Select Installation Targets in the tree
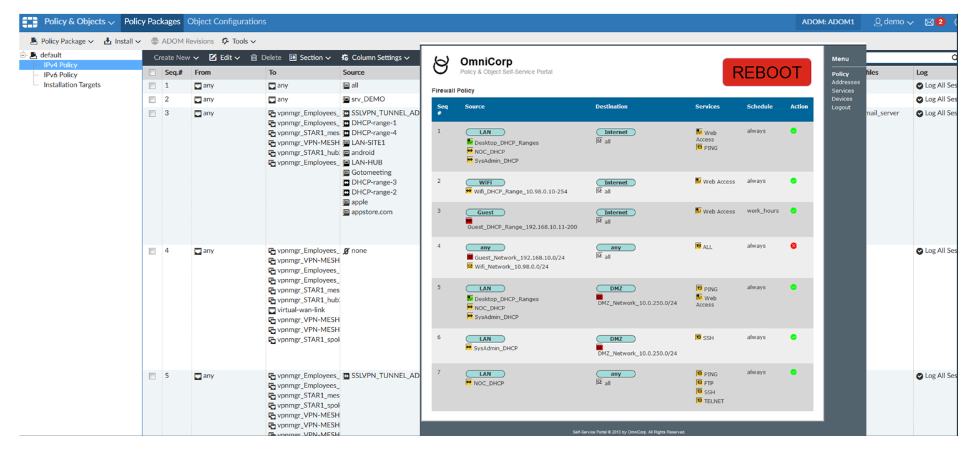Image resolution: width=980 pixels, height=458 pixels. (72, 85)
